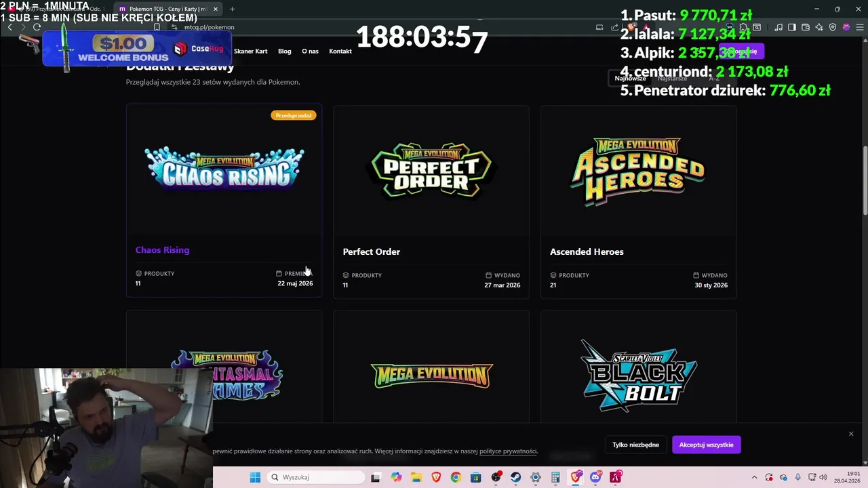Screen dimensions: 868x488
Task: Open the Brave Wallet icon
Action: coord(806,27)
